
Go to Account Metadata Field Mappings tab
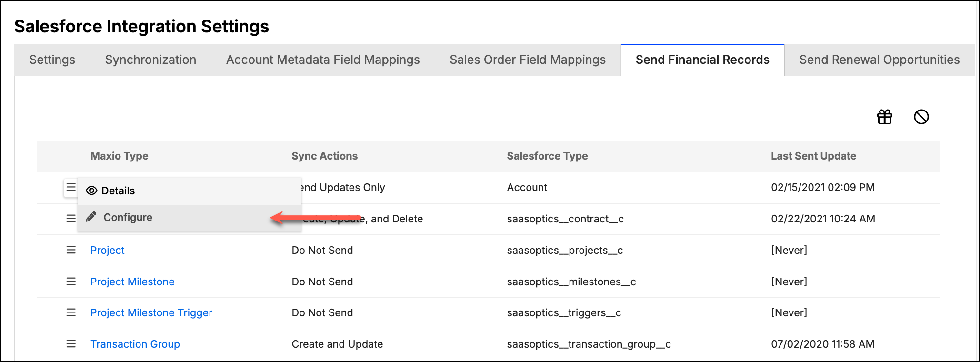[x=323, y=60]
